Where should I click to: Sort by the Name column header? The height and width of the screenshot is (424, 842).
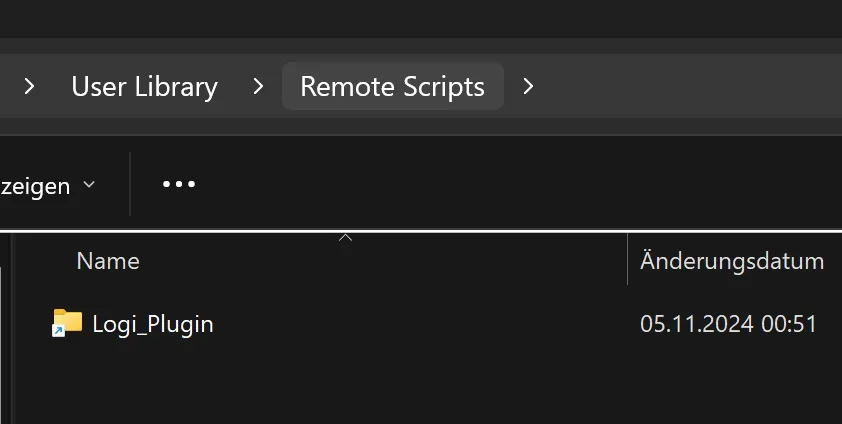tap(108, 262)
